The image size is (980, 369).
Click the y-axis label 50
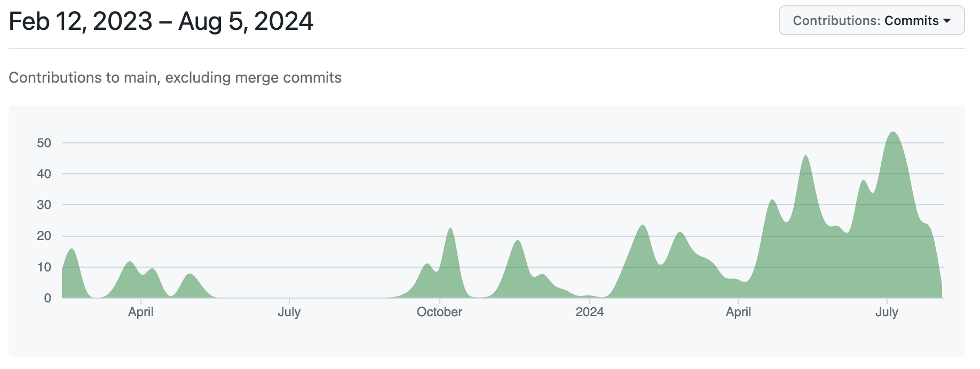point(44,143)
